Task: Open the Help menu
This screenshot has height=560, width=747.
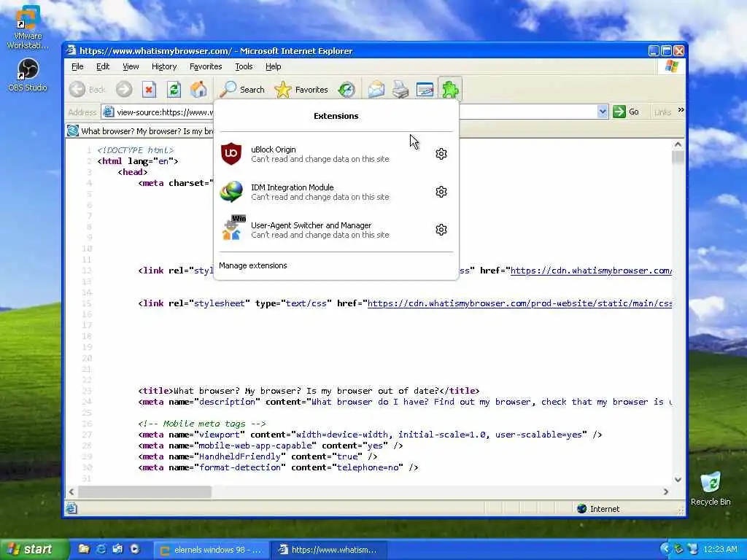Action: click(x=273, y=66)
